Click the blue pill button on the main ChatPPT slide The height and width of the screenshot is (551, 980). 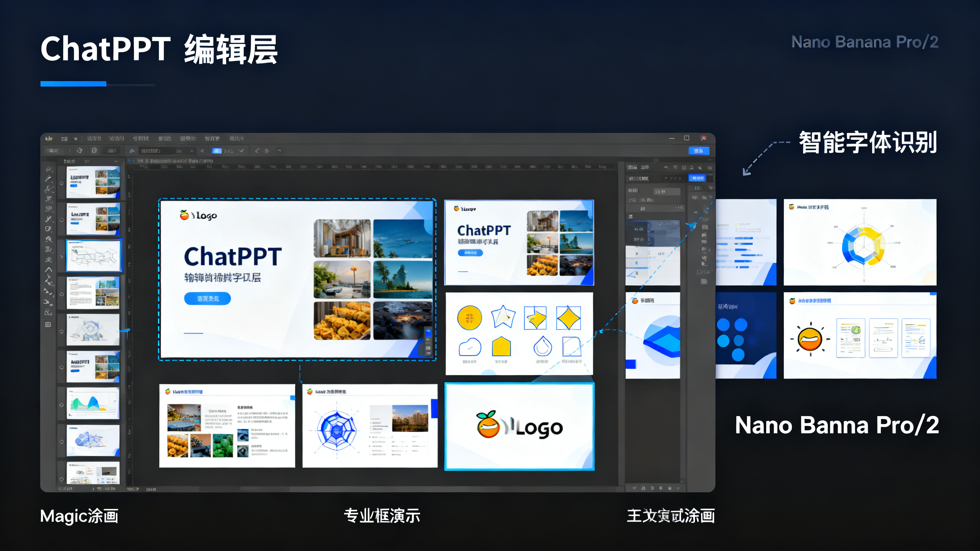pyautogui.click(x=207, y=299)
